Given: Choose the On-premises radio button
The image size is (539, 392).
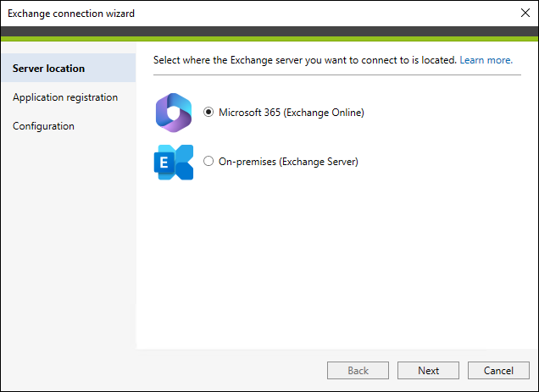Looking at the screenshot, I should click(208, 161).
